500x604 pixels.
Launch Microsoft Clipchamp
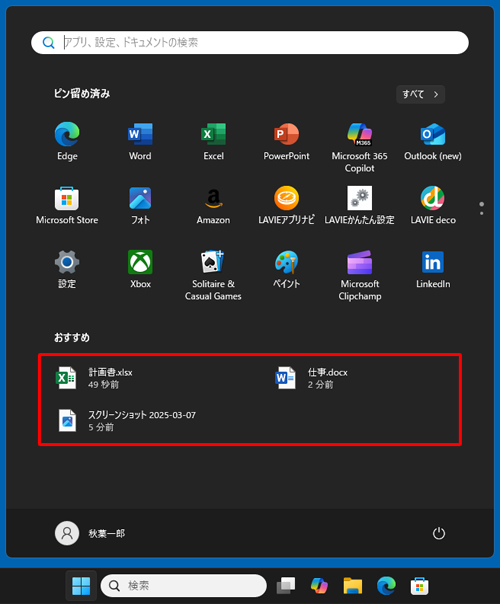pyautogui.click(x=359, y=275)
